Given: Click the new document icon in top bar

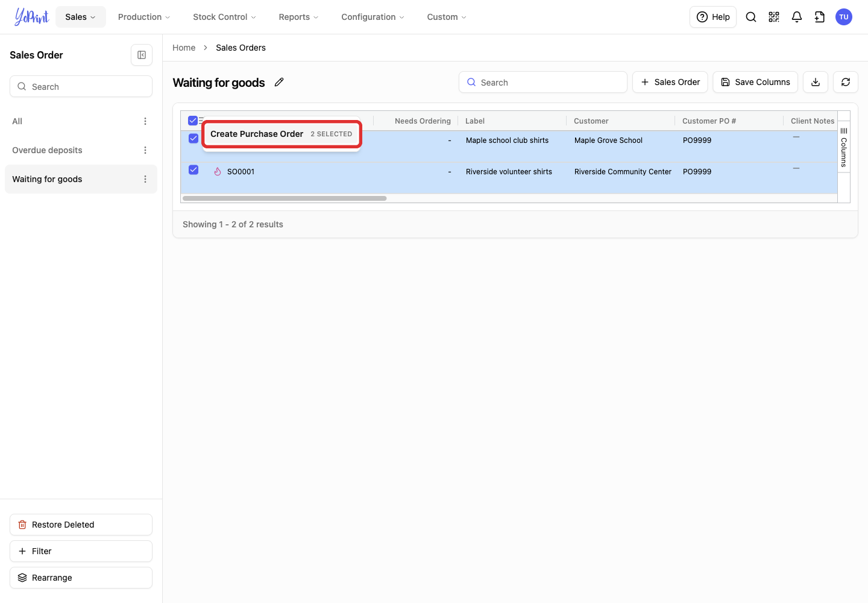Looking at the screenshot, I should [820, 17].
